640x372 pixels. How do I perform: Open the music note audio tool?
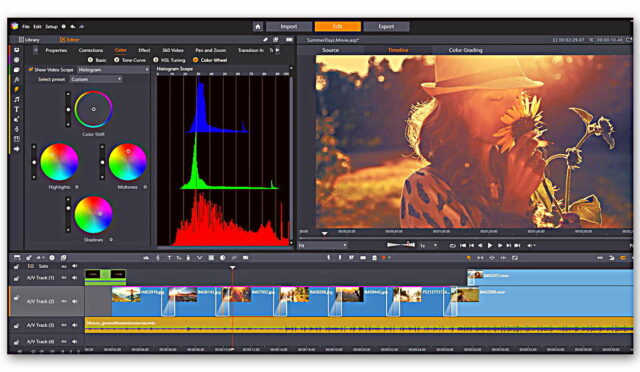[x=16, y=99]
